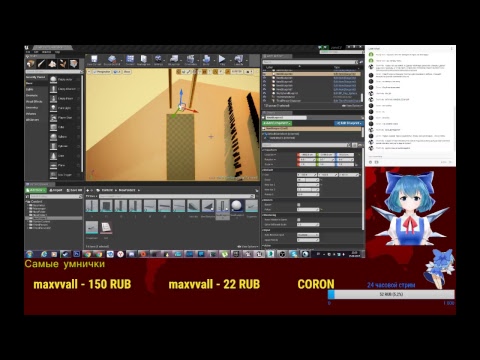Start the level with the Play button

coord(222,60)
